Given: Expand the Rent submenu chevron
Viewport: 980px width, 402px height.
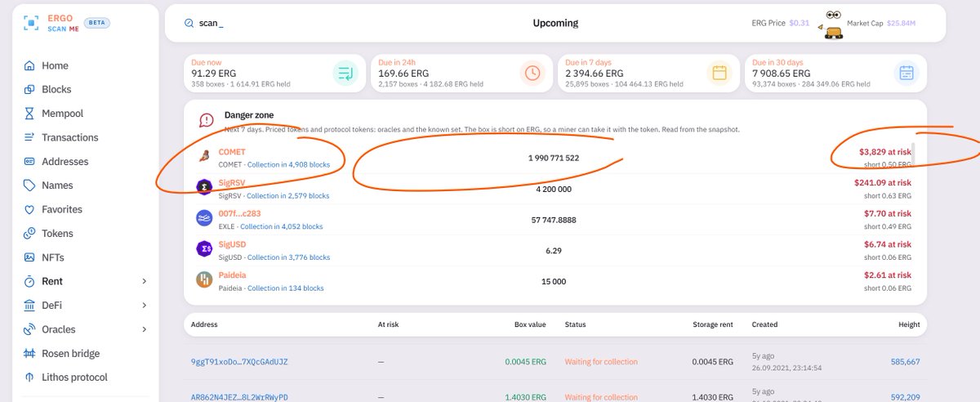Looking at the screenshot, I should (145, 281).
